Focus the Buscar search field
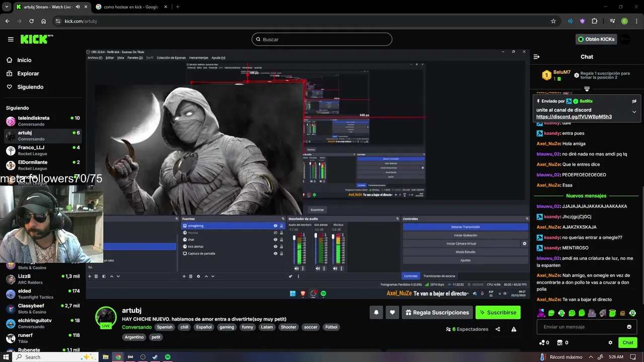 click(322, 39)
